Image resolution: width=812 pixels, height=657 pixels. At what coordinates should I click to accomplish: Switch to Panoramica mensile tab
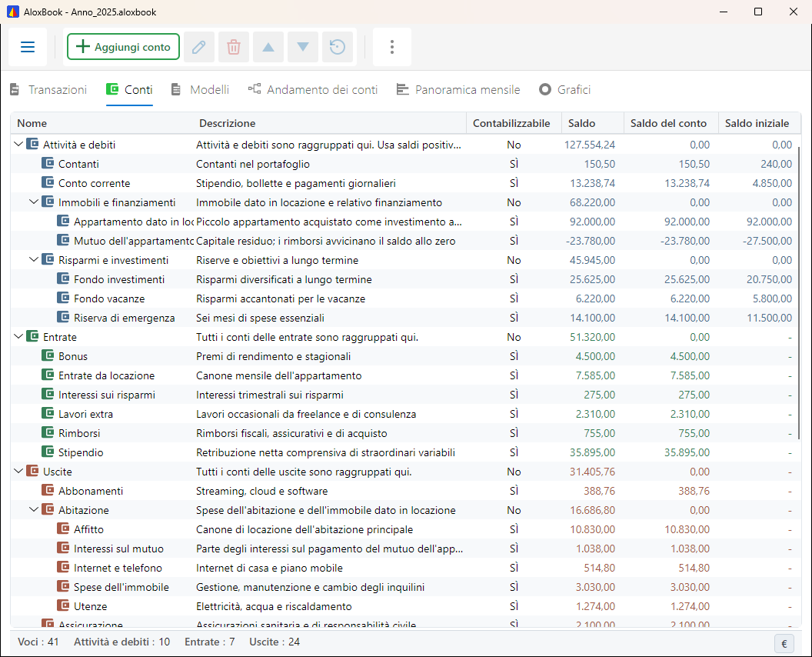click(458, 90)
